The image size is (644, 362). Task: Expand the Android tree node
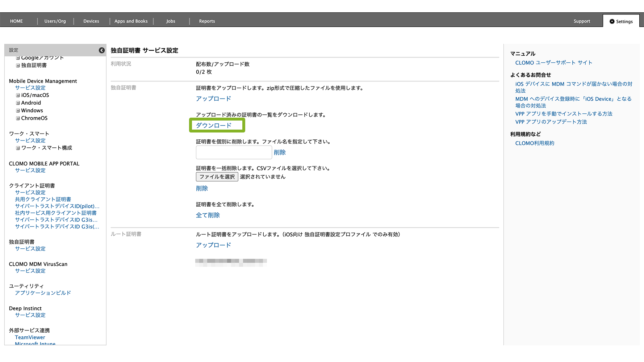tap(18, 103)
